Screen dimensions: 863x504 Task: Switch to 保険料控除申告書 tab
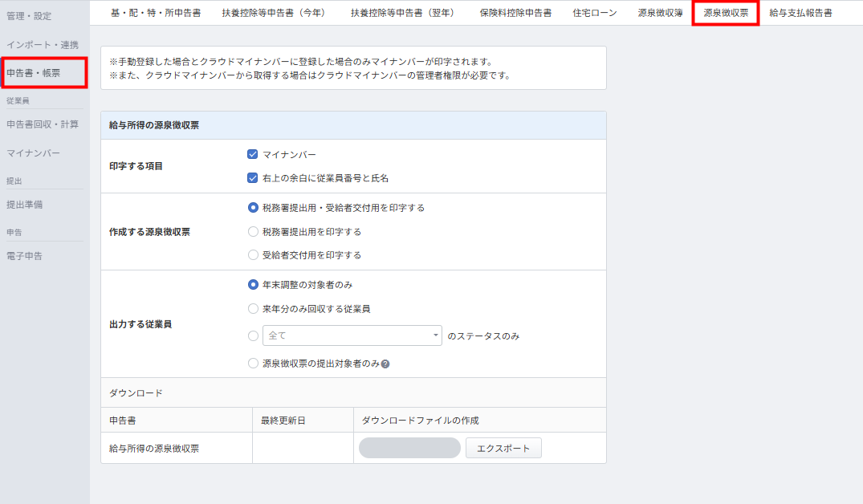tap(515, 14)
